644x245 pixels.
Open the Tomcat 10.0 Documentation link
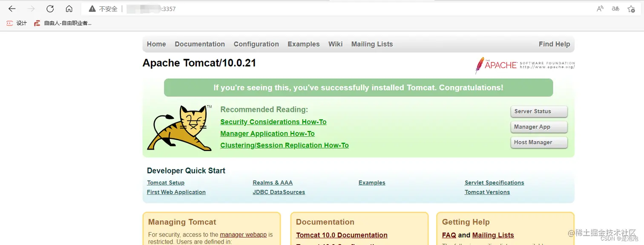pos(342,235)
